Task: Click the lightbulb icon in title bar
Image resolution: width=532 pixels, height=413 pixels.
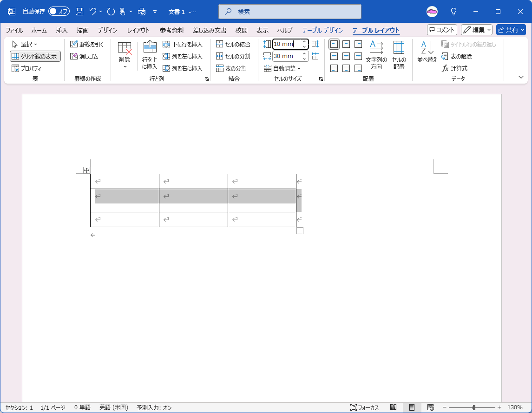Action: (453, 12)
